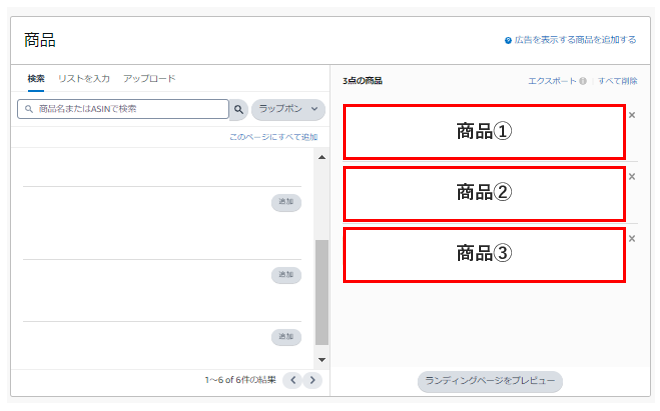The width and height of the screenshot is (660, 411).
Task: Open the blue help icon beside 広告を表示する商品を追加する
Action: click(508, 40)
